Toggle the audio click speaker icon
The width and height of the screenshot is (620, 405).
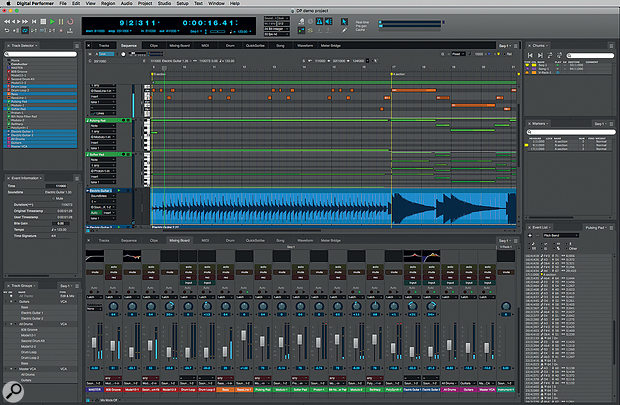(328, 21)
